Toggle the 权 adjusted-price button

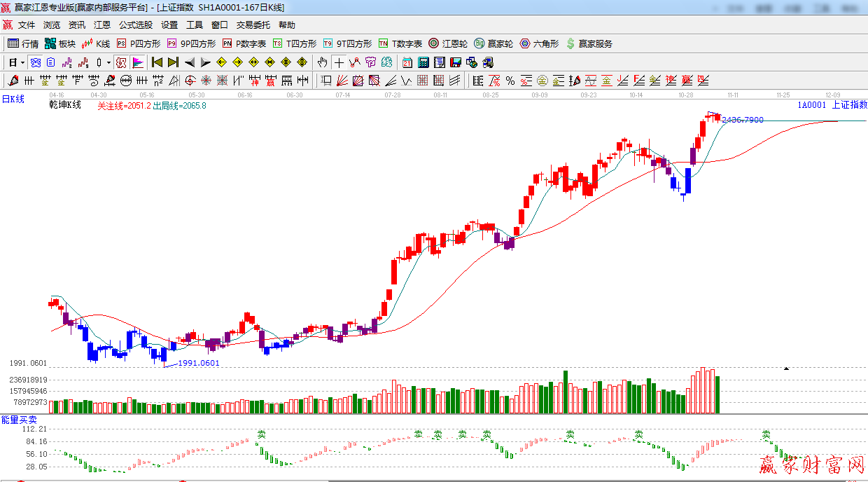click(x=121, y=62)
